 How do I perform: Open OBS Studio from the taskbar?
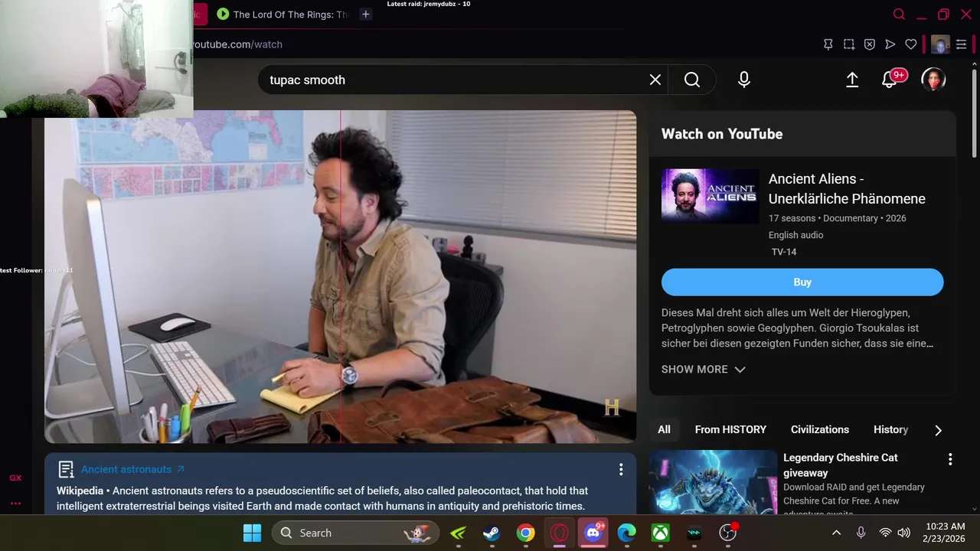728,533
